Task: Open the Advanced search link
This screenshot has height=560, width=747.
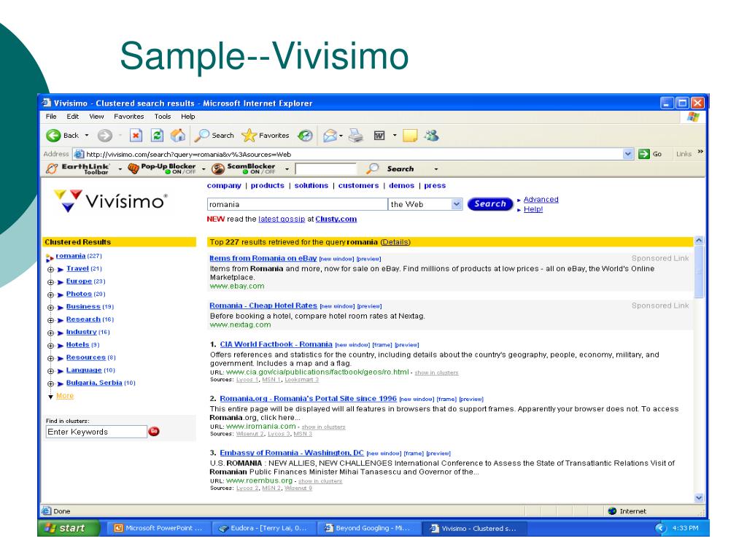Action: tap(541, 199)
